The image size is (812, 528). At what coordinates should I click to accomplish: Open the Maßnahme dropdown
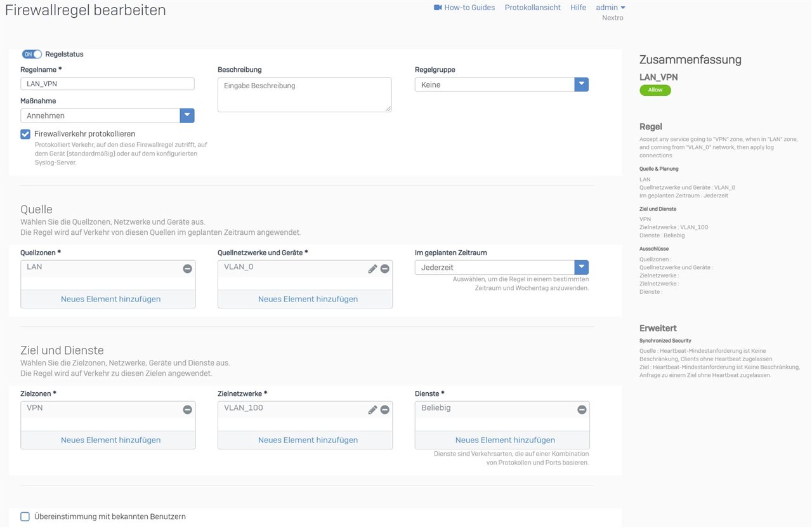click(x=187, y=115)
